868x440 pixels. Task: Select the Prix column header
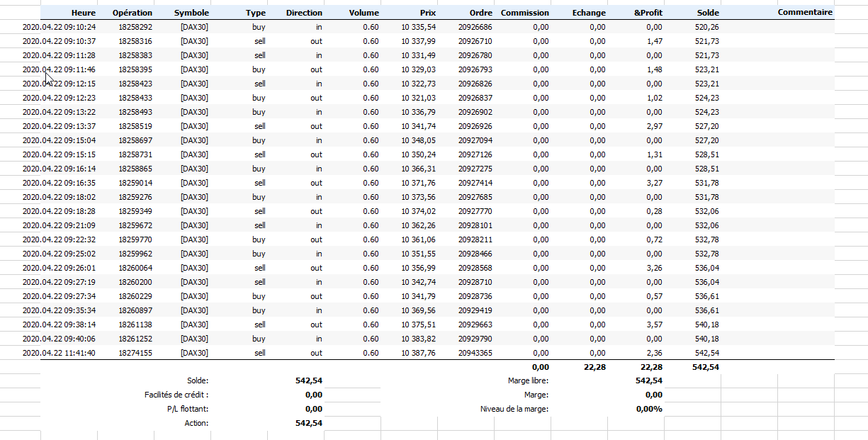(x=427, y=13)
